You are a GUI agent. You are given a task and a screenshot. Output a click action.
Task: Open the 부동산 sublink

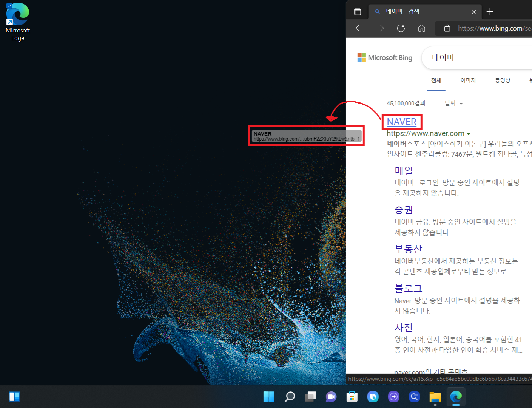(408, 249)
